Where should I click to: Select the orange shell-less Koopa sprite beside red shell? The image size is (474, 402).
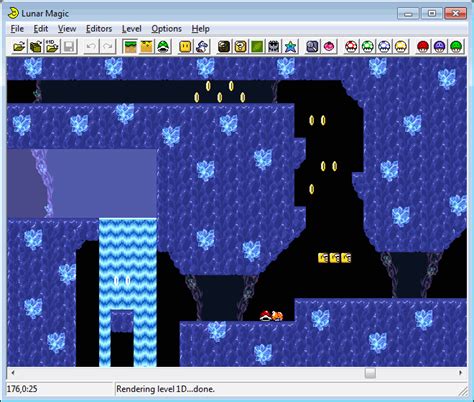[x=277, y=315]
